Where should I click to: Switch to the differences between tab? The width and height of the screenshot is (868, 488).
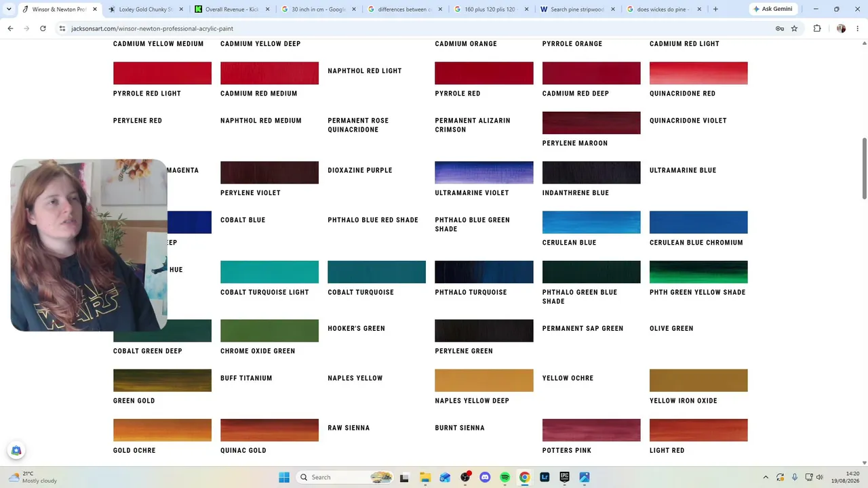tap(404, 9)
